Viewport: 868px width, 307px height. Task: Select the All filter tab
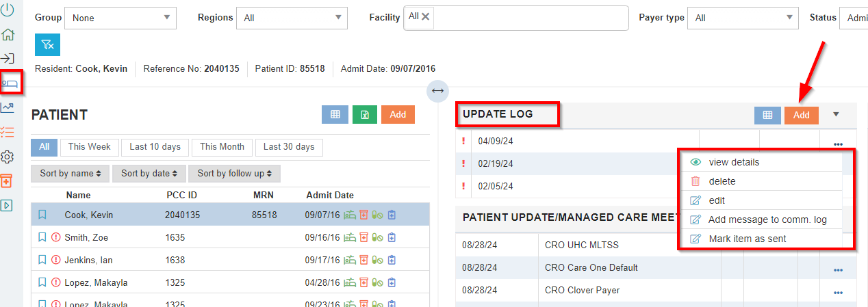click(x=44, y=147)
